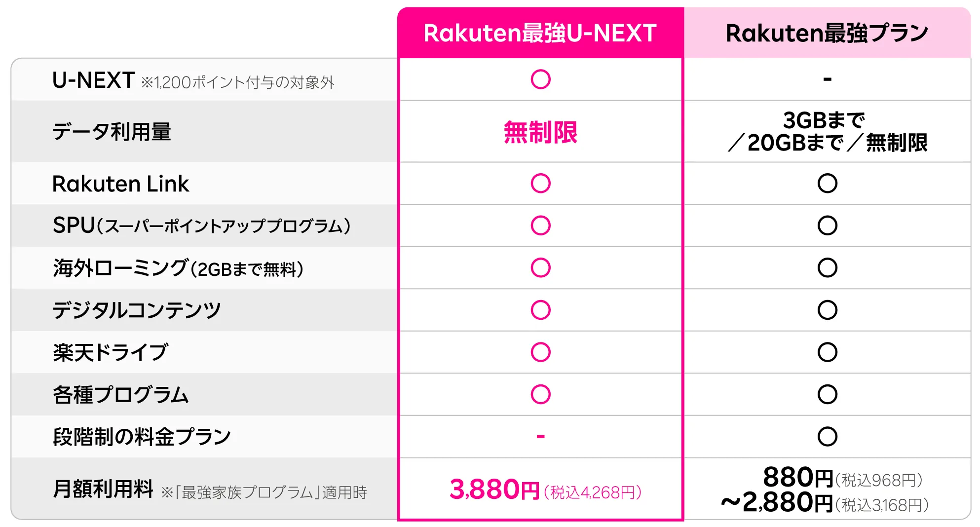The image size is (980, 527).
Task: Click the pink circle in the 楽天ドライブ row
Action: click(540, 352)
